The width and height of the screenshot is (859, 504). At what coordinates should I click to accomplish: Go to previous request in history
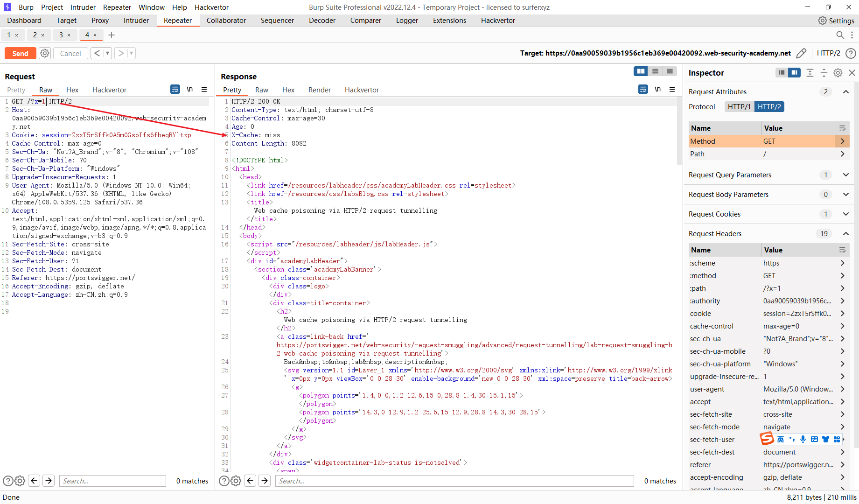tap(97, 53)
